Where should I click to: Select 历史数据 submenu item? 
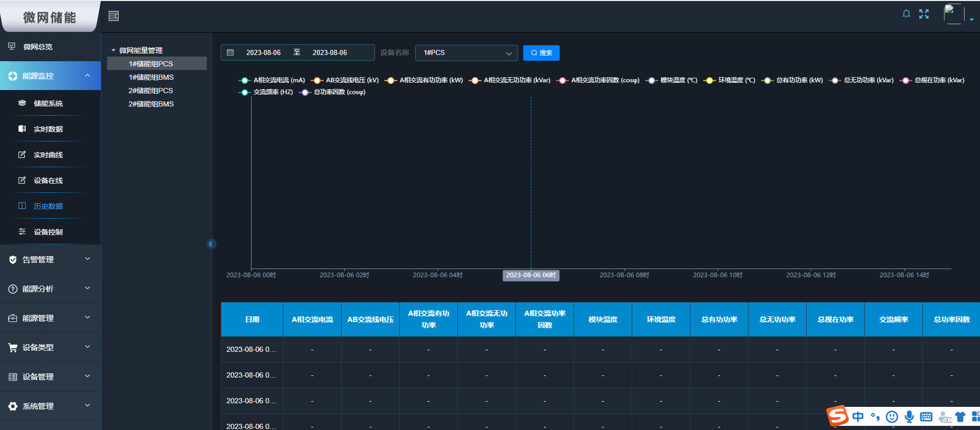pos(50,206)
